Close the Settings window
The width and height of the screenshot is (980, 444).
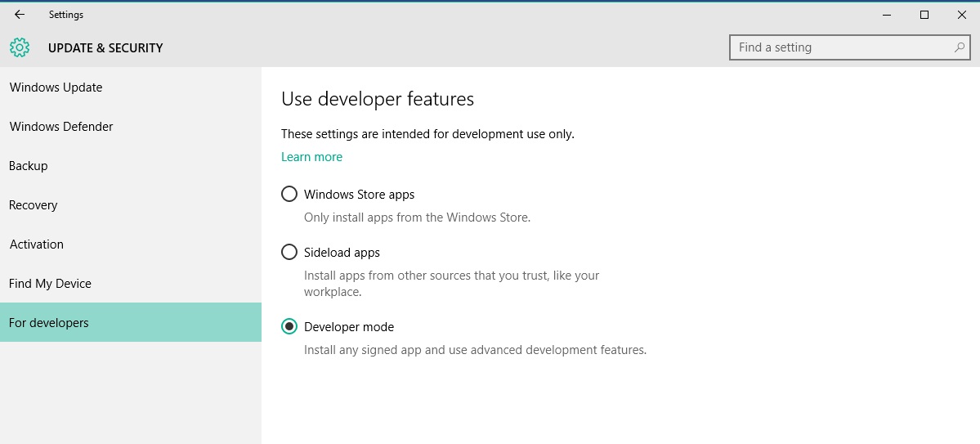[x=961, y=15]
